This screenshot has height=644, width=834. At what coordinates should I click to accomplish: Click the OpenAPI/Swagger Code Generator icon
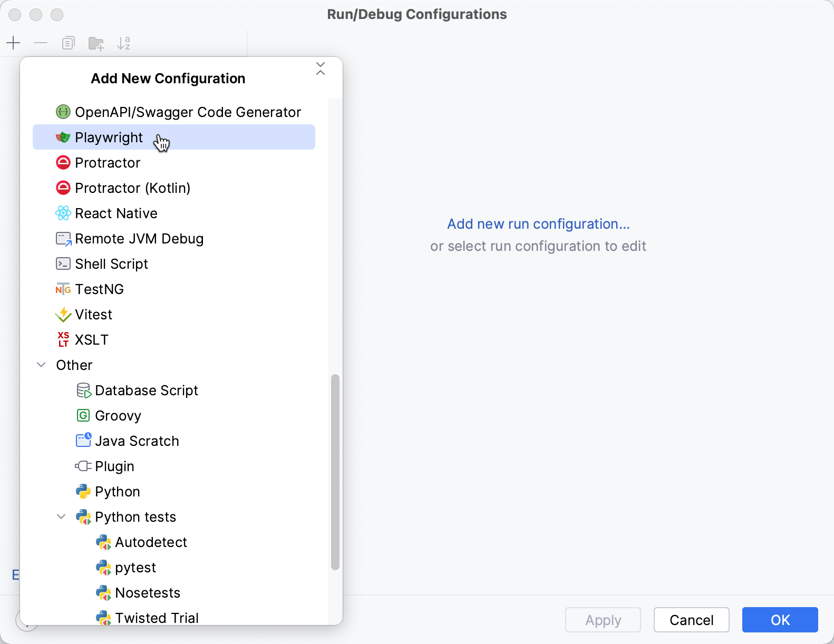(x=63, y=112)
